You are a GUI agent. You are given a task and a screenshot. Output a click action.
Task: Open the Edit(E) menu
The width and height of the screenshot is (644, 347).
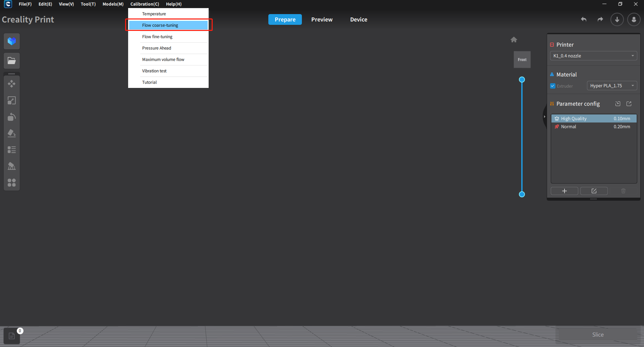[45, 4]
